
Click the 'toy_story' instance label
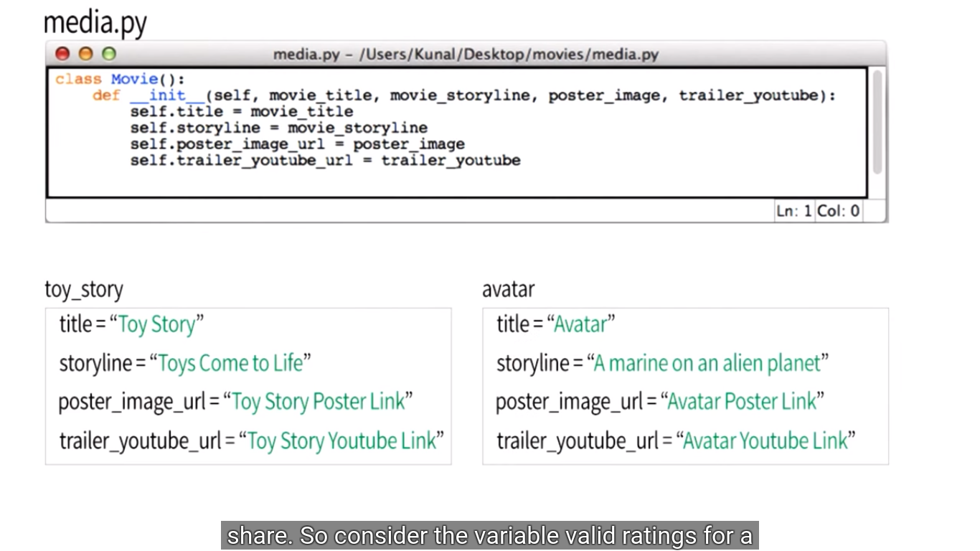click(x=84, y=290)
